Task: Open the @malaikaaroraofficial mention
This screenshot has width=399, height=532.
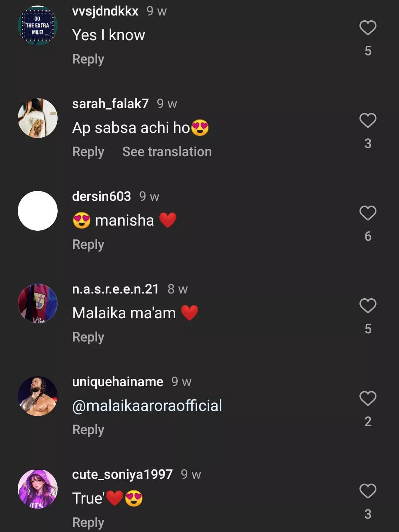Action: pos(147,406)
